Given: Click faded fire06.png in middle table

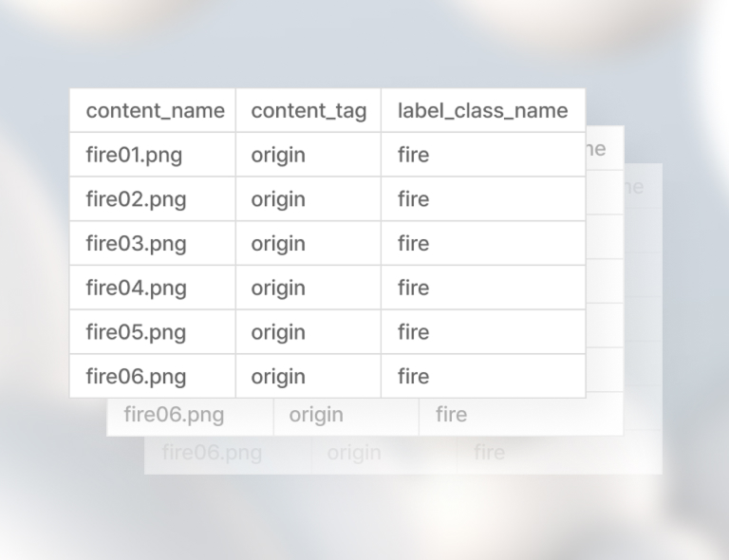Looking at the screenshot, I should 174,415.
